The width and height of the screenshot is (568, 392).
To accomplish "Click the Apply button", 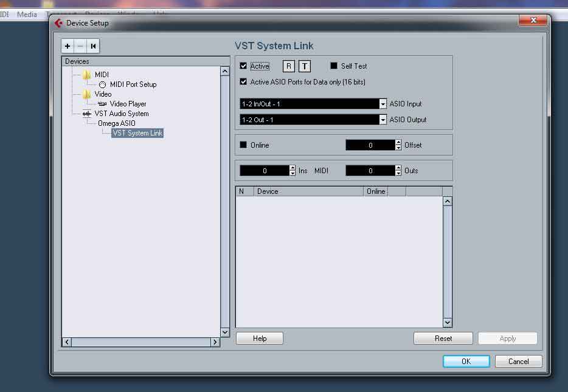I will pos(508,339).
